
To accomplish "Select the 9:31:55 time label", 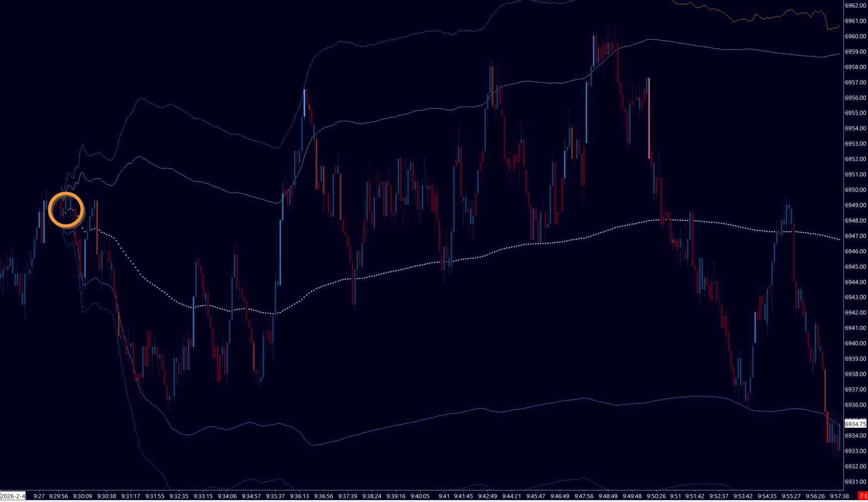I will coord(155,496).
